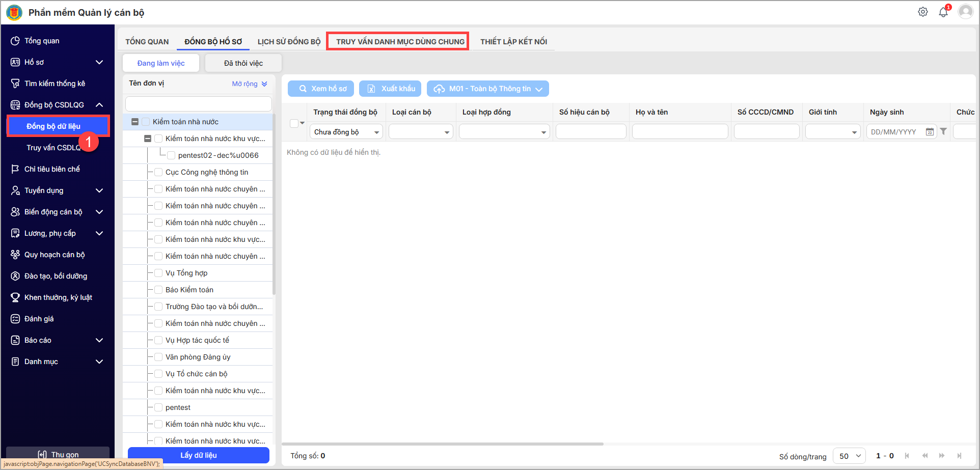Switch to Lịch sử đồng bộ tab
The height and width of the screenshot is (470, 980).
click(289, 42)
